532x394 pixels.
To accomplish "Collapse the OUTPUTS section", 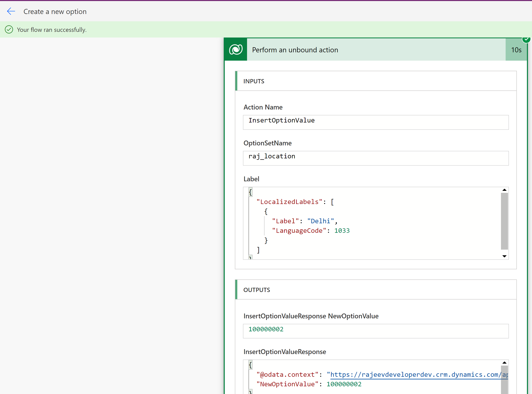I will coord(257,290).
